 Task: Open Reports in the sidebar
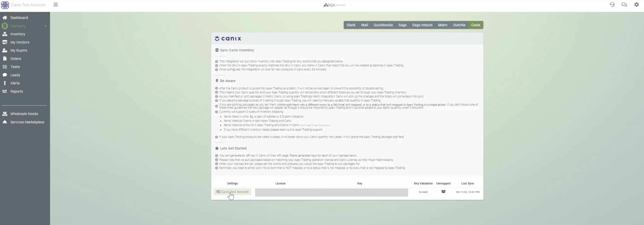point(16,91)
